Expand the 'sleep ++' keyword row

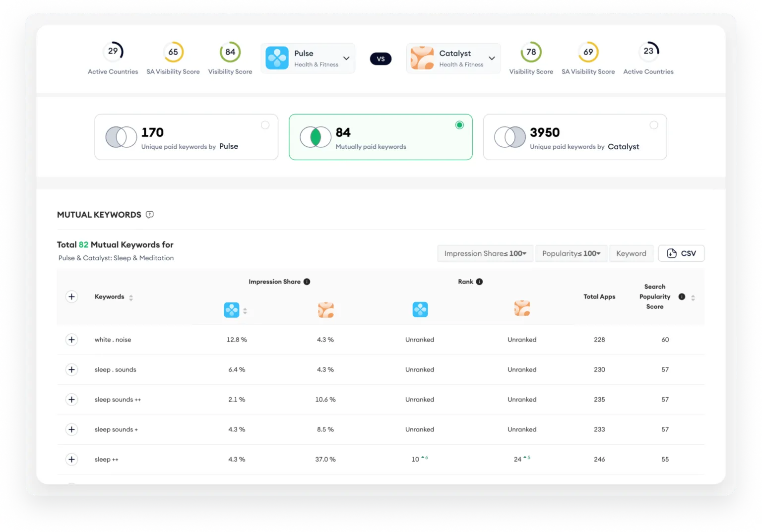pyautogui.click(x=72, y=459)
